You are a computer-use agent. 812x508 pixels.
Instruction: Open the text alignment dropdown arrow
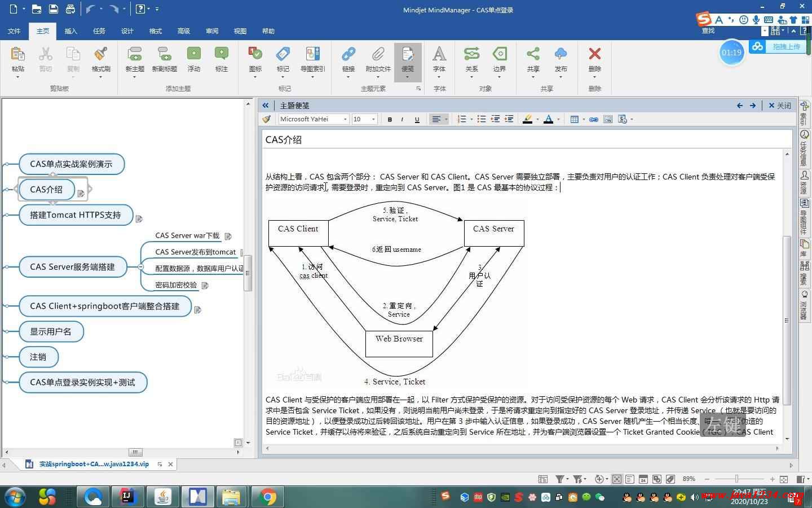(446, 119)
